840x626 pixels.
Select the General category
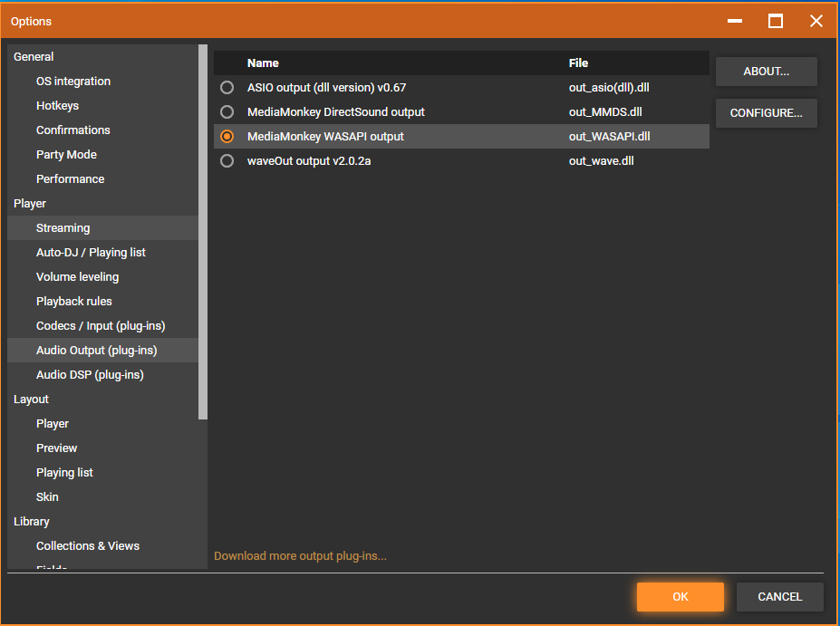pos(103,57)
